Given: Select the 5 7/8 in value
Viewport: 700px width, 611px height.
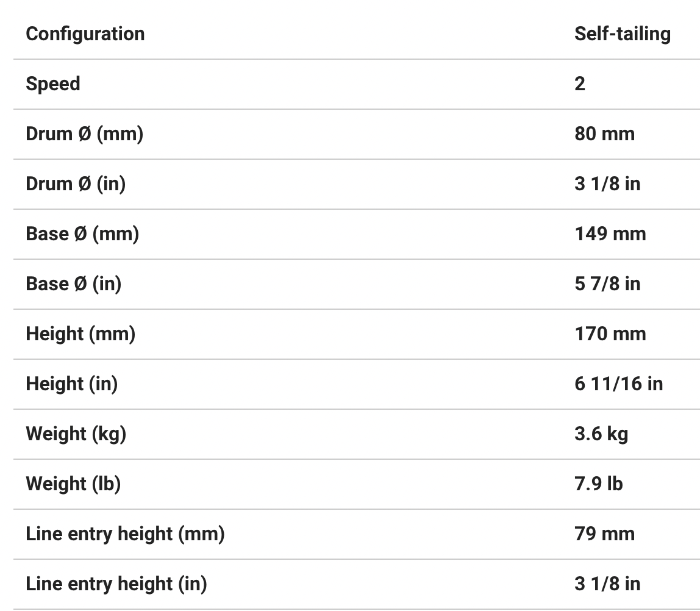Looking at the screenshot, I should click(x=607, y=284).
